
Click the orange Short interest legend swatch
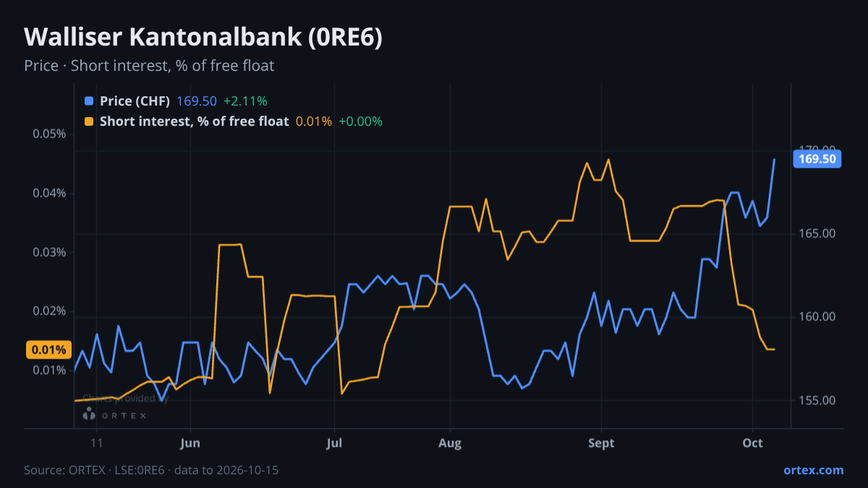(x=89, y=121)
